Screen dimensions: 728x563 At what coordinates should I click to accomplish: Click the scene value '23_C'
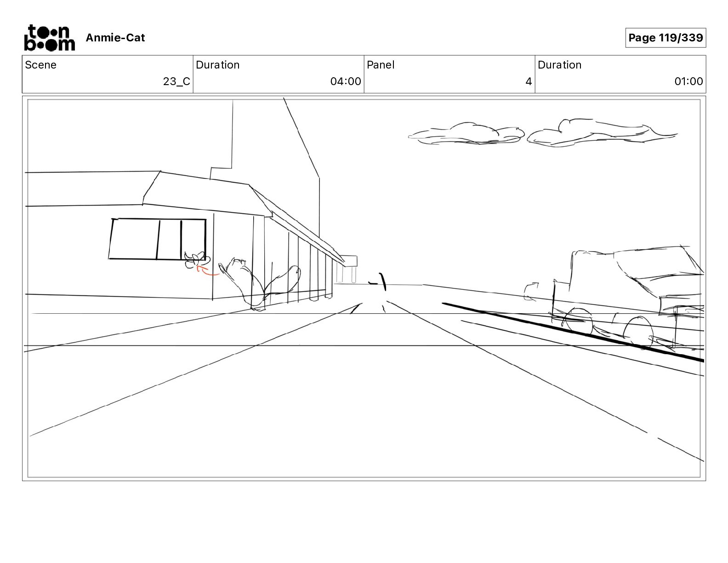[176, 81]
